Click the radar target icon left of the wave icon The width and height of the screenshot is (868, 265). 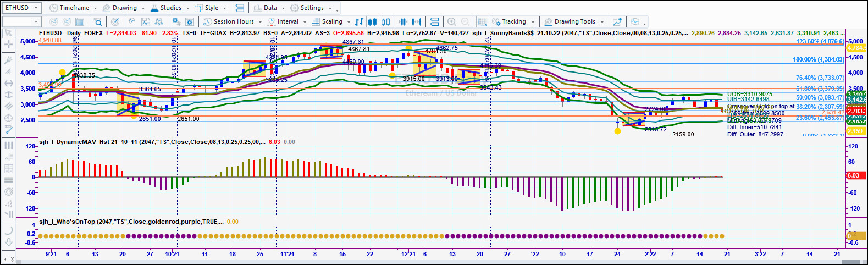click(115, 21)
